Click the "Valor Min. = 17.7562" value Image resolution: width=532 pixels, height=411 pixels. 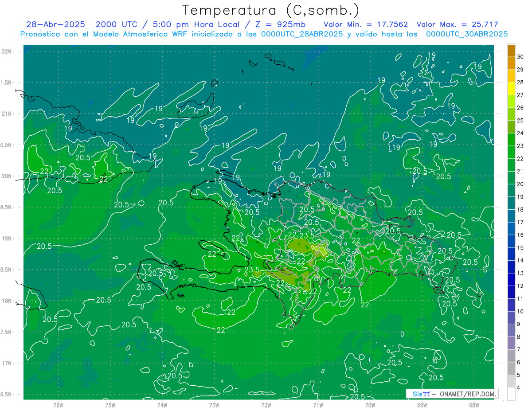click(x=366, y=25)
